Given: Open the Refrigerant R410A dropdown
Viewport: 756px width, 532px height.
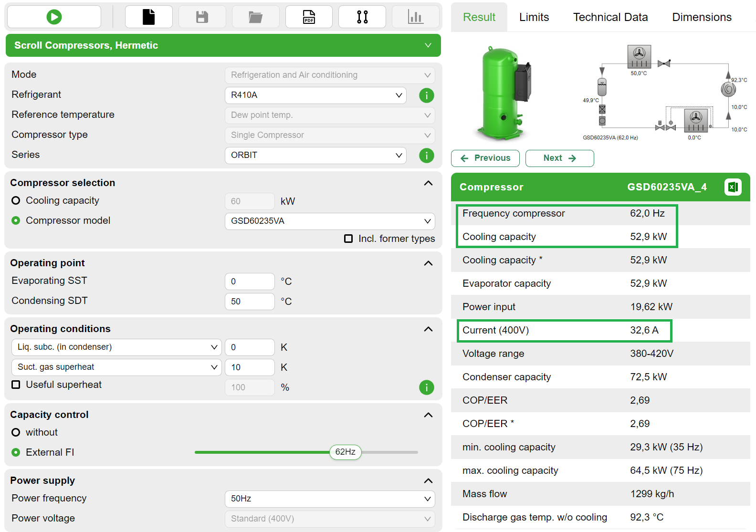Looking at the screenshot, I should point(315,95).
